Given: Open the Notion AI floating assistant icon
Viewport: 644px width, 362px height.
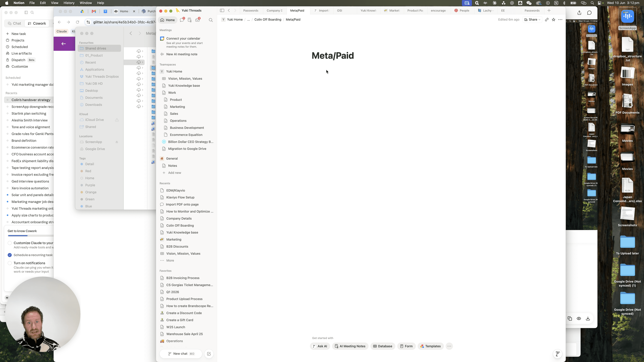Looking at the screenshot, I should tap(557, 354).
